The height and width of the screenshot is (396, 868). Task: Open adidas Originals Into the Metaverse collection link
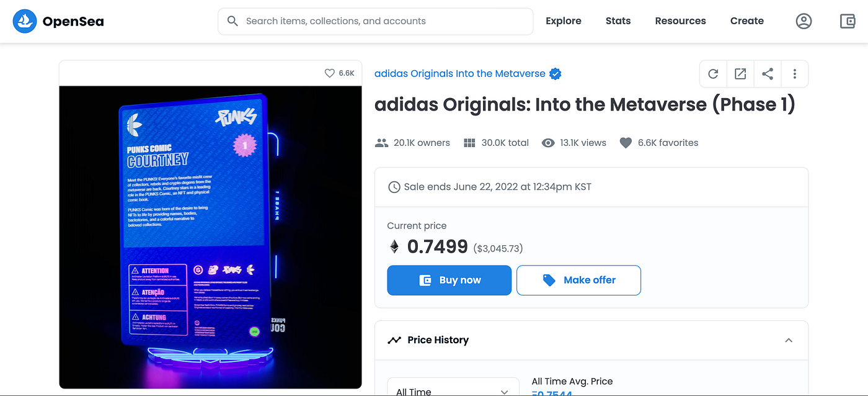(460, 74)
